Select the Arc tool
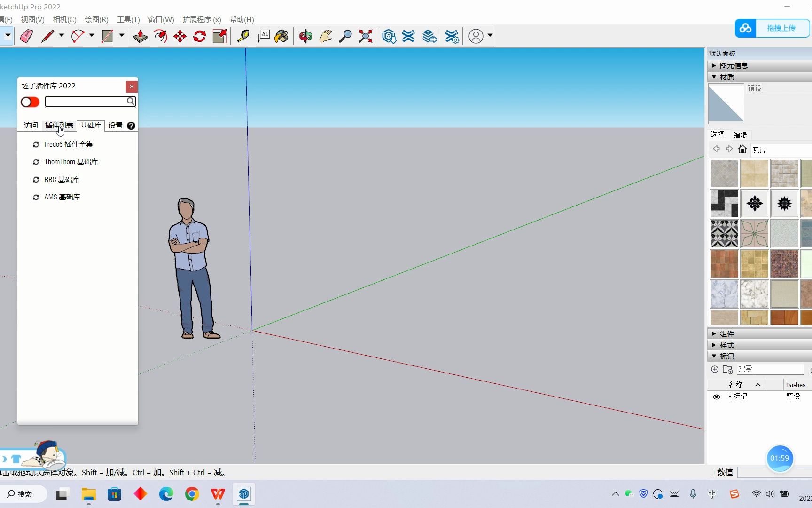Viewport: 812px width, 508px height. pos(78,36)
